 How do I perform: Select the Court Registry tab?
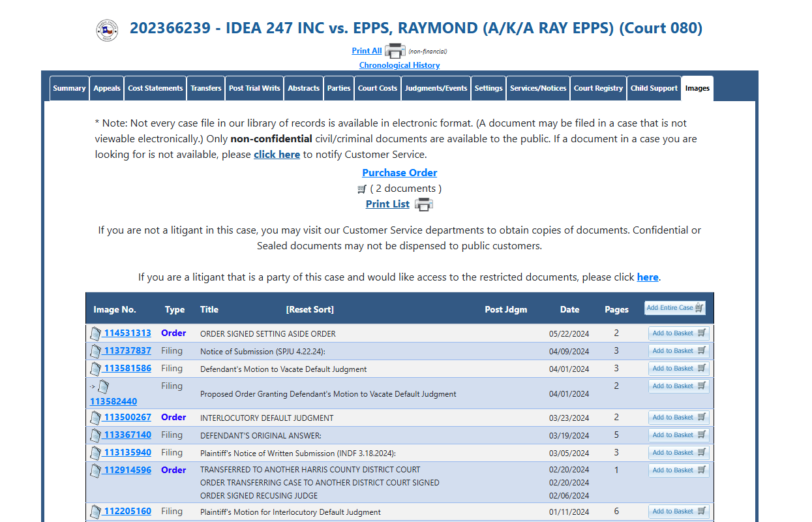coord(599,89)
